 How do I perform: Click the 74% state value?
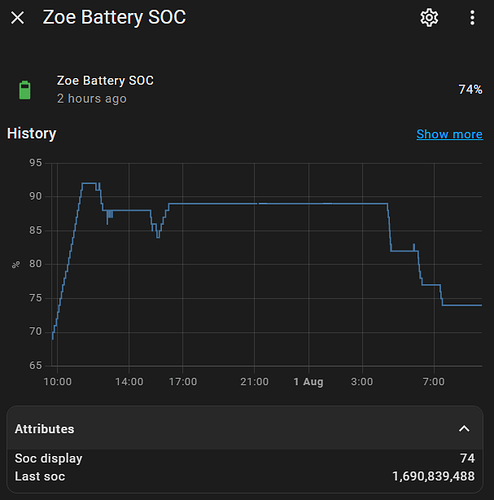click(470, 89)
